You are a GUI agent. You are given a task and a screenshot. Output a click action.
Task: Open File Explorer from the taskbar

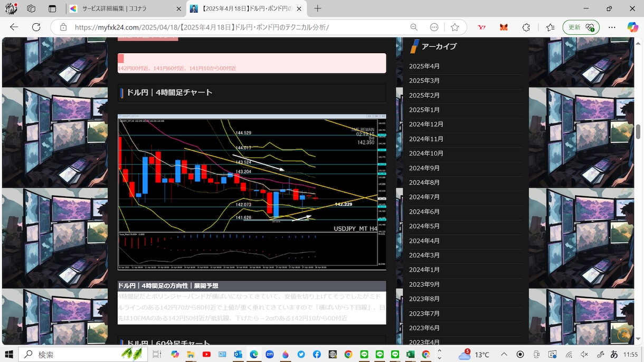click(191, 354)
